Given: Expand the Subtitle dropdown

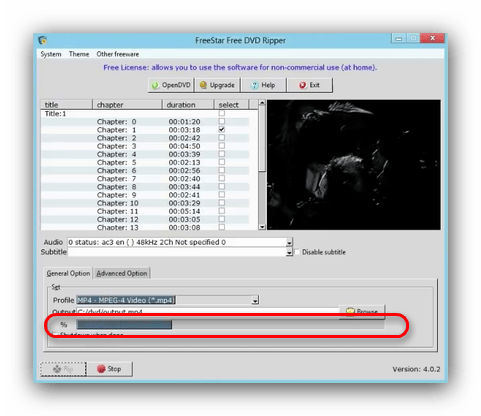Looking at the screenshot, I should 289,252.
